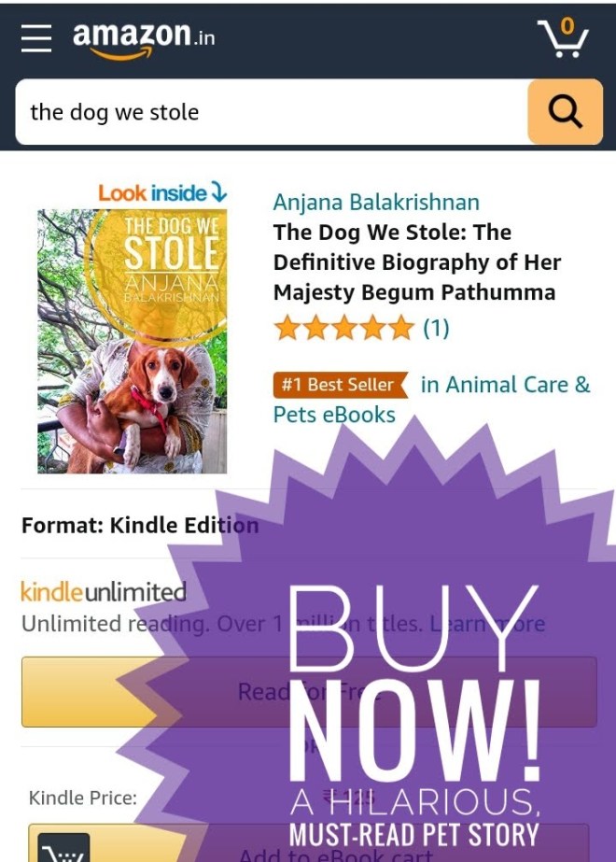616x862 pixels.
Task: Open The Dog We Stole cover thumbnail
Action: point(132,341)
